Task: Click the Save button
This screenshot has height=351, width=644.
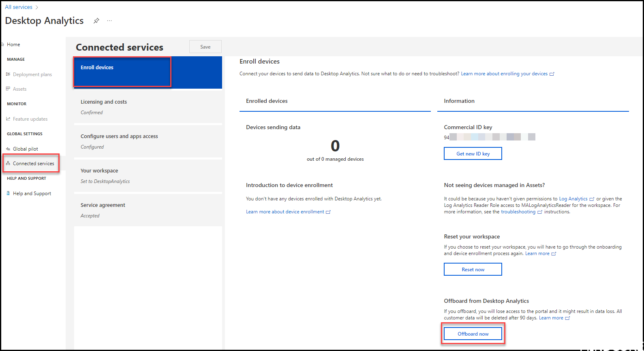Action: 205,47
